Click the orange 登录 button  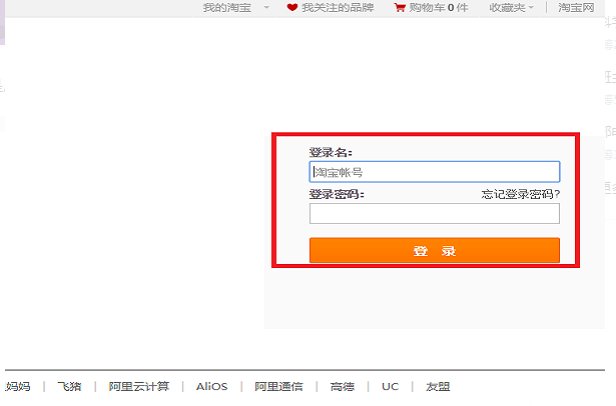pyautogui.click(x=434, y=250)
